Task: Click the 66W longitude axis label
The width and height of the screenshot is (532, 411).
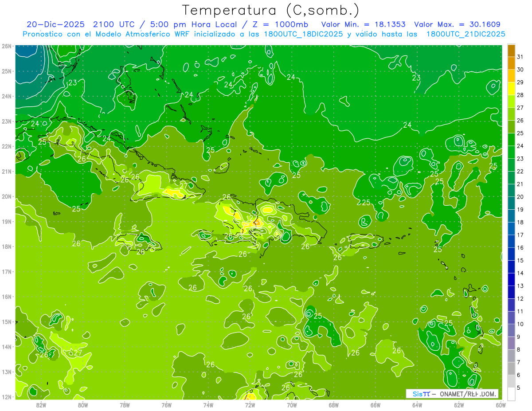Action: tap(376, 404)
